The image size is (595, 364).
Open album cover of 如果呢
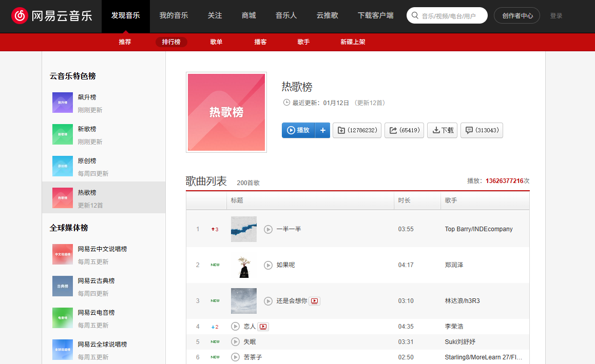coord(244,265)
